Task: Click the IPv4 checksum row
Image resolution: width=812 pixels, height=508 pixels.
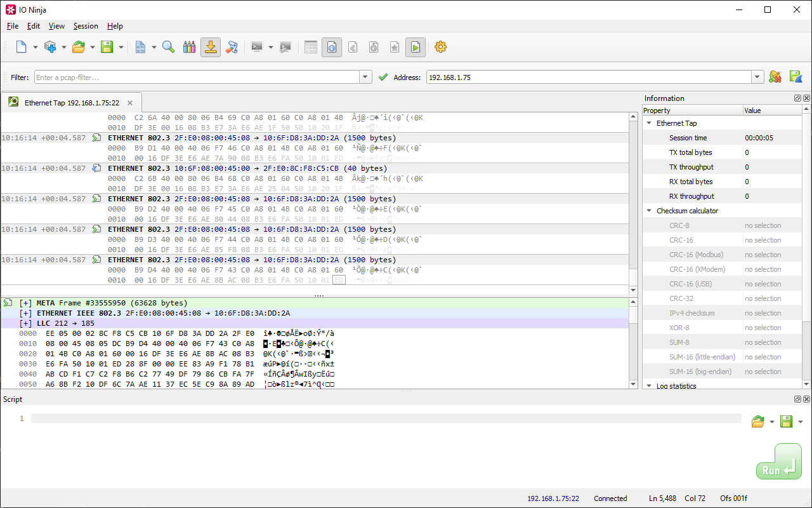Action: pos(723,313)
